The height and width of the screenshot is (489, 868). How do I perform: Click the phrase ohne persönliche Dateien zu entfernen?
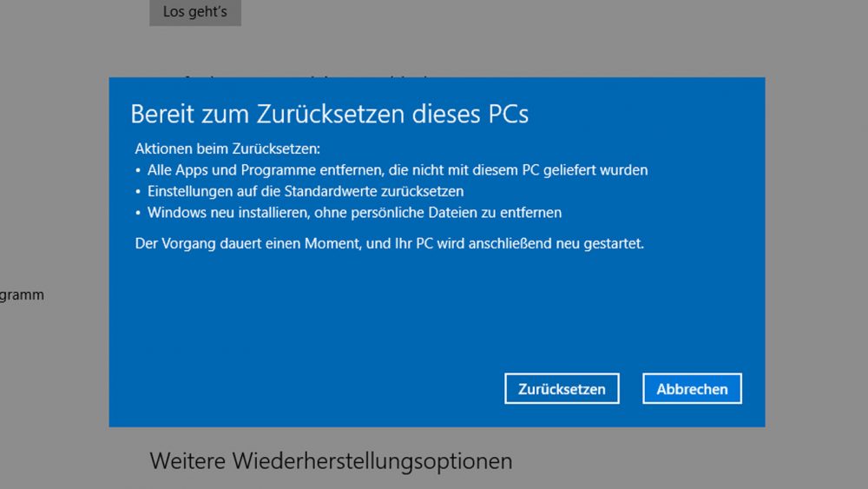437,213
